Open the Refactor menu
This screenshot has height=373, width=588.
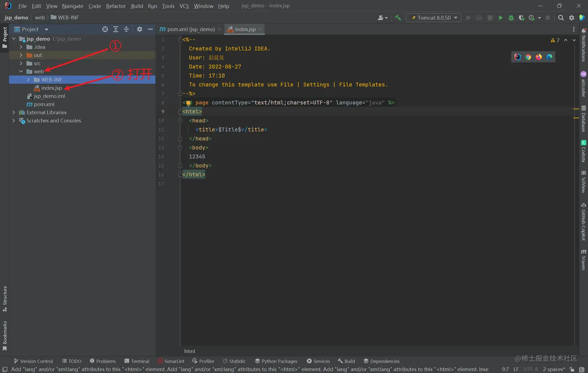[115, 6]
